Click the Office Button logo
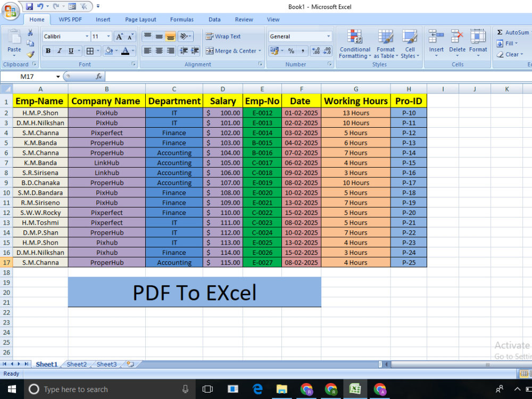Screen dimensions: 532x399 click(x=11, y=12)
